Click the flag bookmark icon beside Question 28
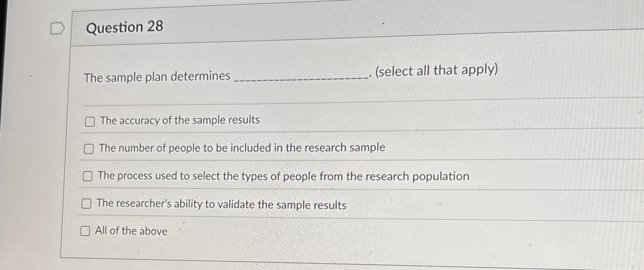 click(x=58, y=28)
